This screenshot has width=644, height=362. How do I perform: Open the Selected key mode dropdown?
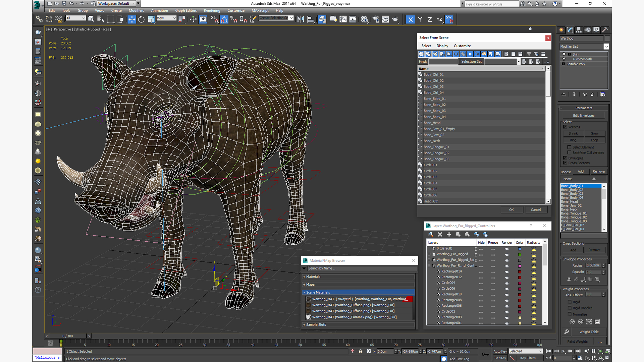[526, 351]
